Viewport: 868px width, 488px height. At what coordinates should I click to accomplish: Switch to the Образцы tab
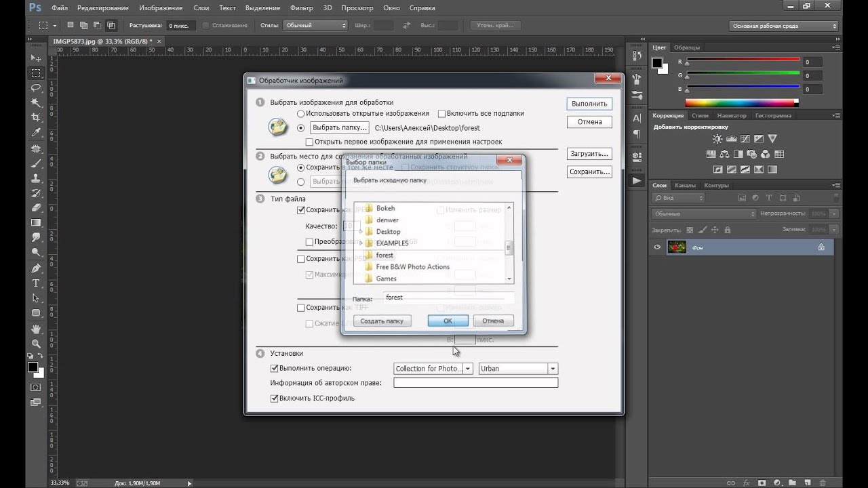[687, 47]
